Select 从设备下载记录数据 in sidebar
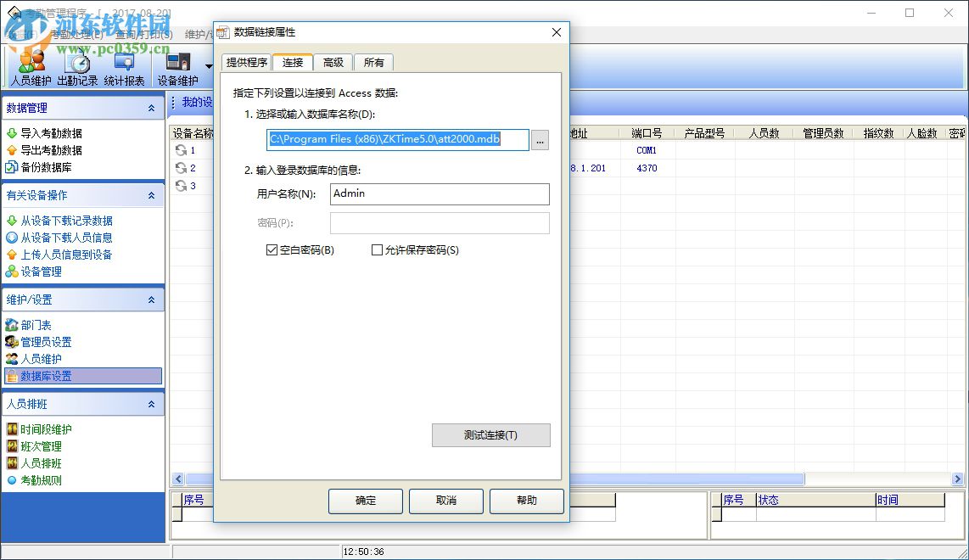This screenshot has width=969, height=560. (x=64, y=221)
